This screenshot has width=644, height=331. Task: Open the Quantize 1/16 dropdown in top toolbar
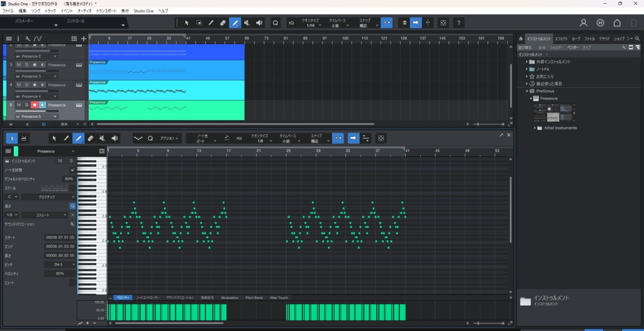(x=311, y=23)
